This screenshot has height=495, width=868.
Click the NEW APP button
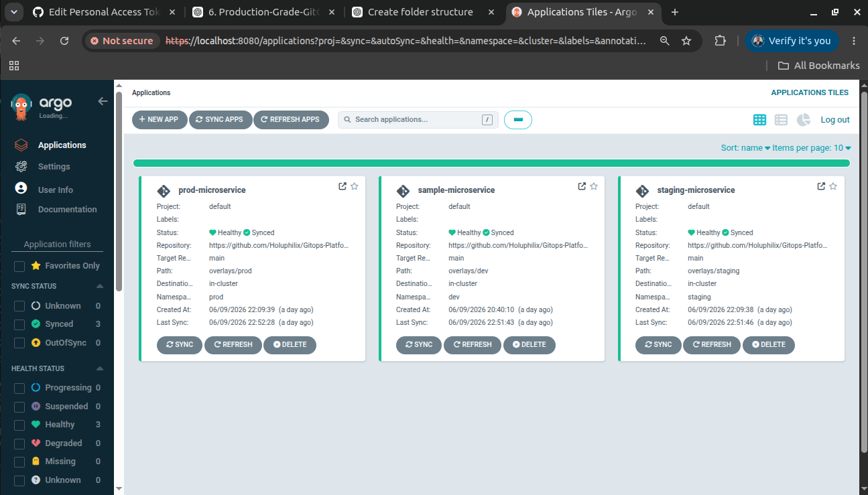[x=160, y=120]
